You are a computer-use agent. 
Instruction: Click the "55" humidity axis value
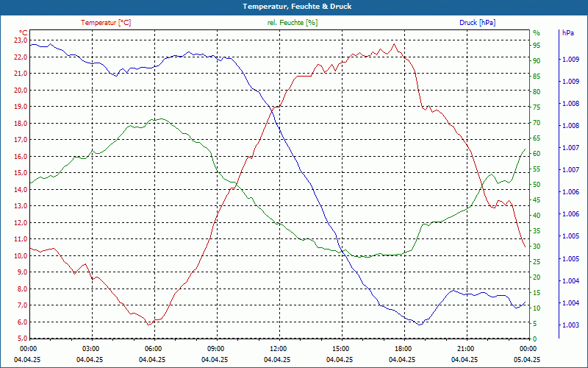pos(537,169)
